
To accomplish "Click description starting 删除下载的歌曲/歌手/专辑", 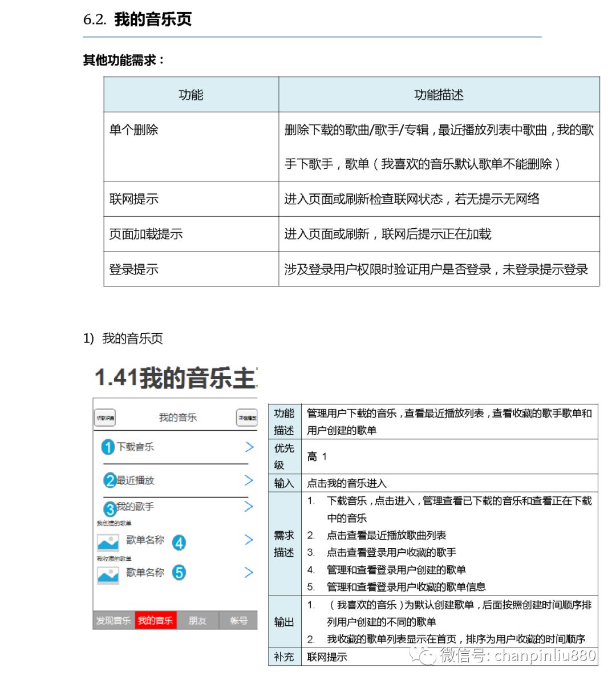I will coord(439,147).
